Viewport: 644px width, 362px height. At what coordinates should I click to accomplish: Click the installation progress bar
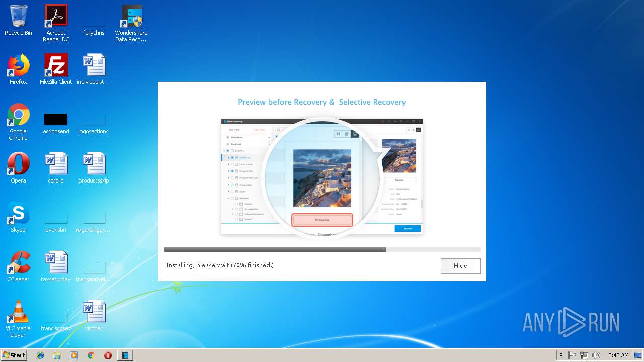coord(322,249)
